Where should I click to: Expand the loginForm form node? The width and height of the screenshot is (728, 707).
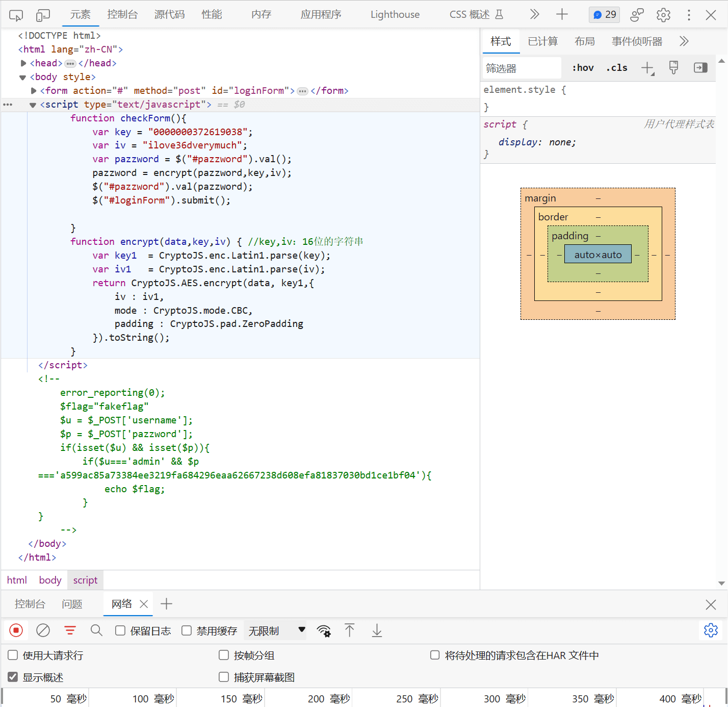[x=34, y=91]
